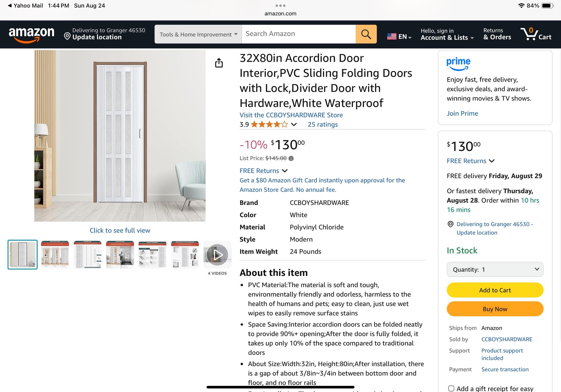Tap the Yahoo Mail back arrow
The image size is (561, 392).
(10, 6)
